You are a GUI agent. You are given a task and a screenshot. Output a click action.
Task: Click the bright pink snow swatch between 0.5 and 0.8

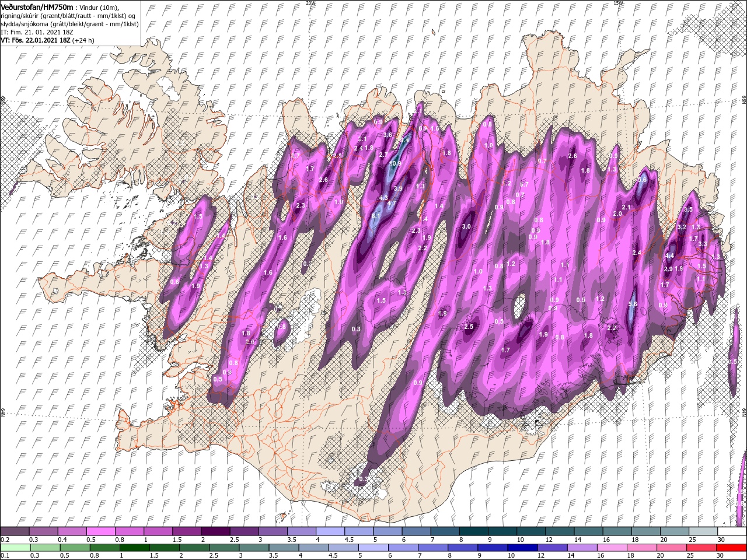coord(100,531)
